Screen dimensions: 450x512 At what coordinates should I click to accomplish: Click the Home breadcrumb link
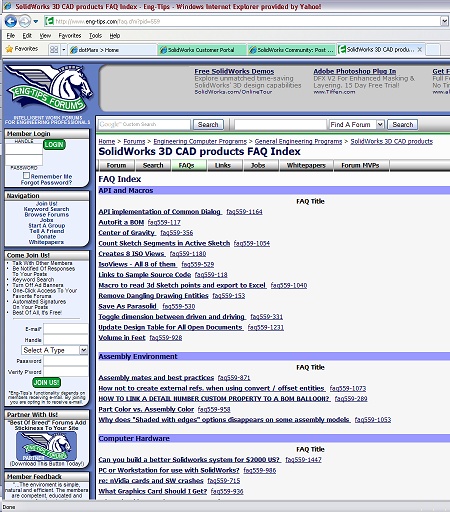tap(107, 141)
